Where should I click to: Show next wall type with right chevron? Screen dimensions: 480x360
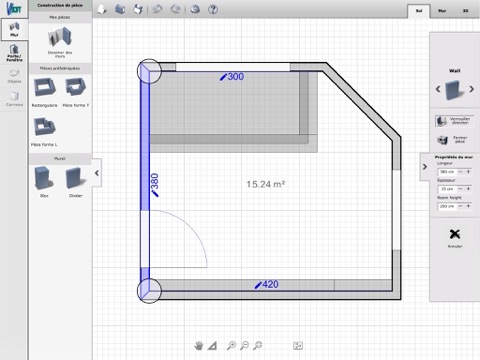pos(471,89)
